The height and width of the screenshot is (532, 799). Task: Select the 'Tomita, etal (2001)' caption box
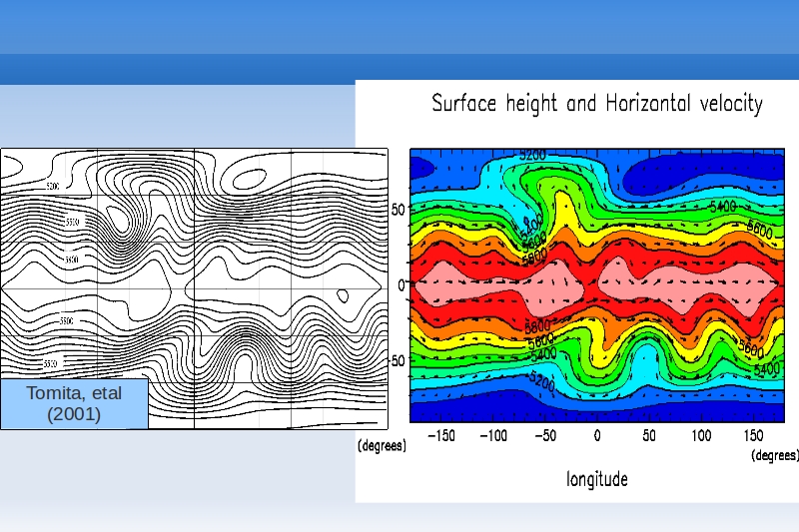74,403
